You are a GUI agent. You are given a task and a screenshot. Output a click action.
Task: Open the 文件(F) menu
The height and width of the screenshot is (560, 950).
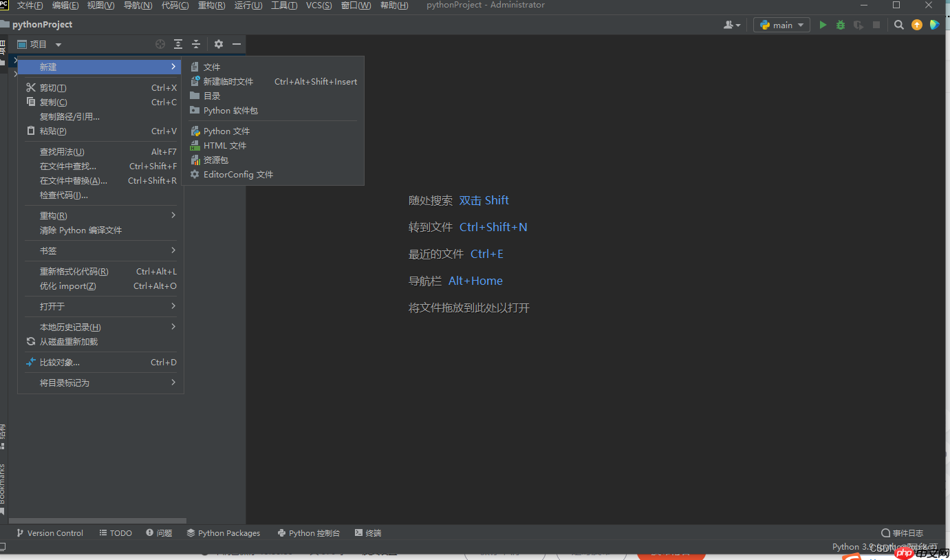[30, 6]
